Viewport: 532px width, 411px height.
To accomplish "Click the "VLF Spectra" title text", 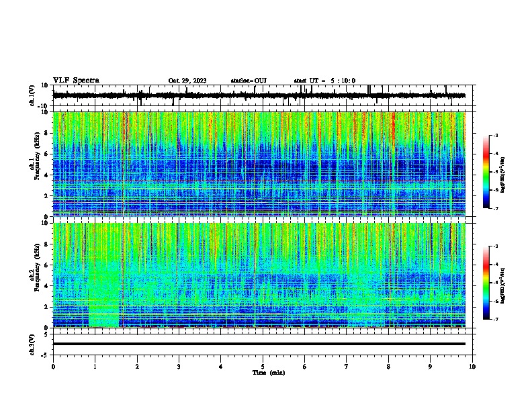I will [76, 81].
